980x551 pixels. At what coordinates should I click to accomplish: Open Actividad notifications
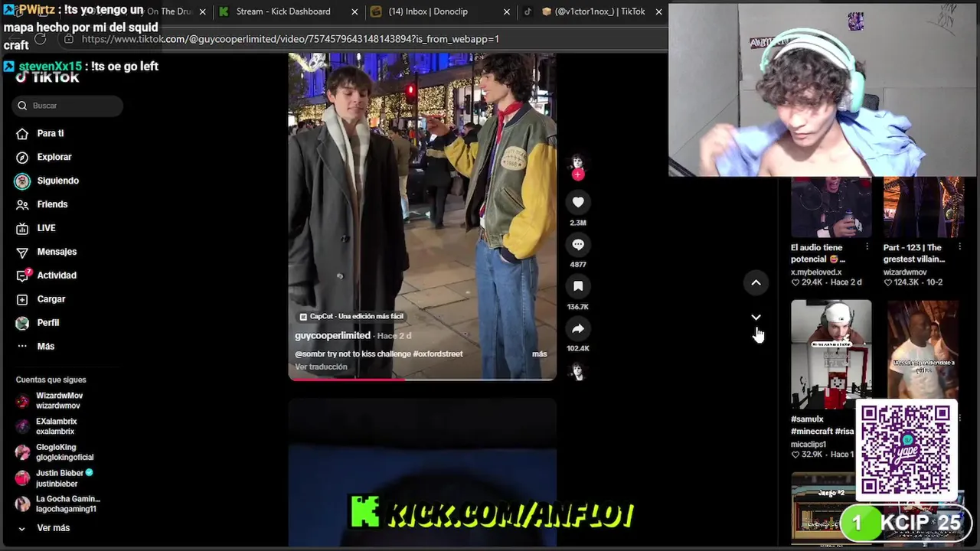46,275
